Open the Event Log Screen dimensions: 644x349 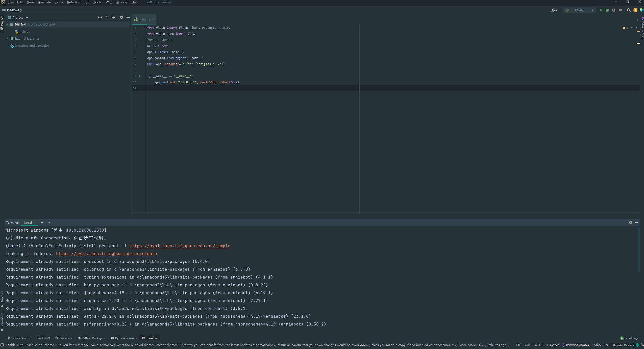tap(629, 338)
